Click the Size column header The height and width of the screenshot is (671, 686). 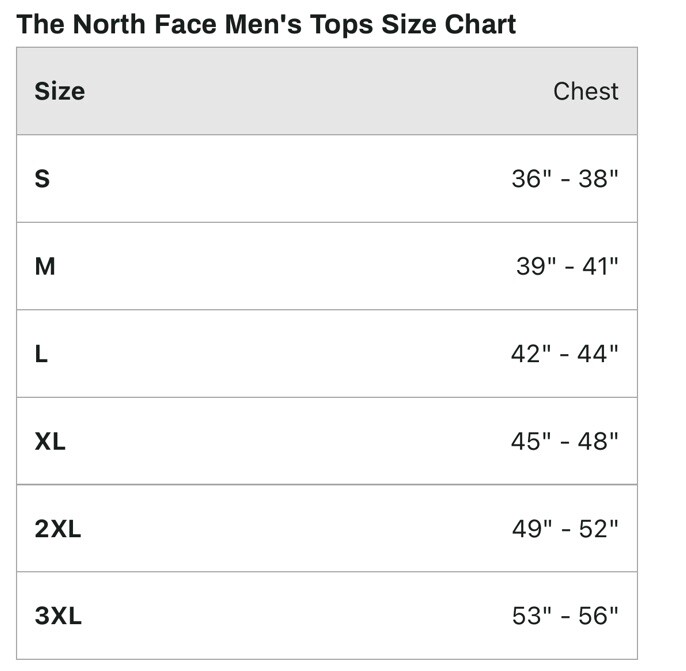click(60, 91)
